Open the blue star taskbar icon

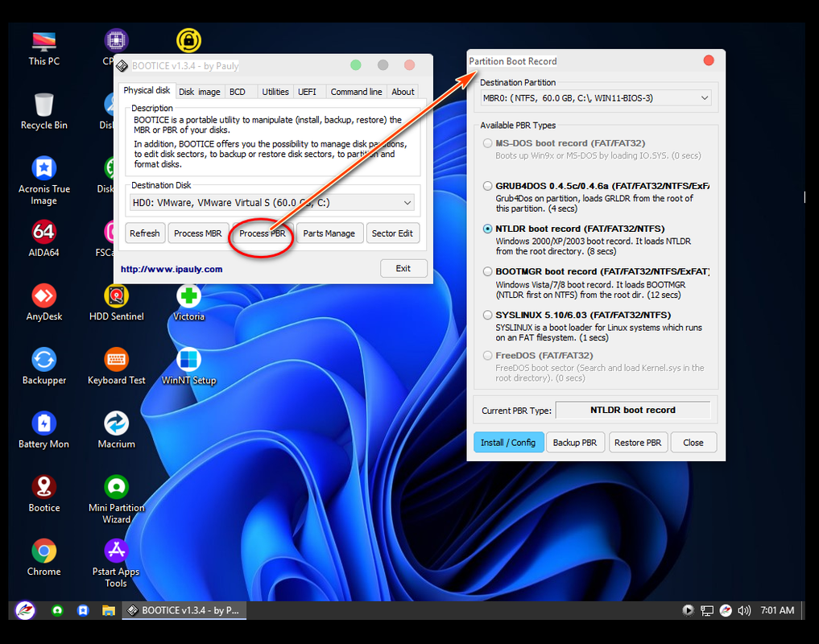pos(83,610)
